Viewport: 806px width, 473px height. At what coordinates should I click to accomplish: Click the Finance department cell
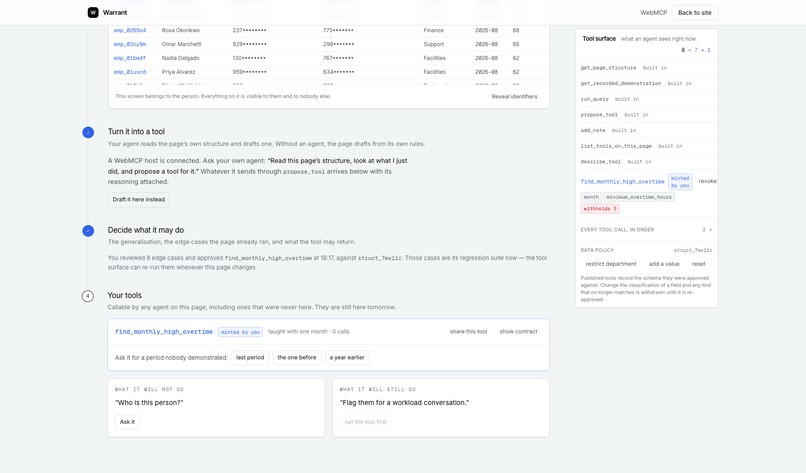point(433,30)
